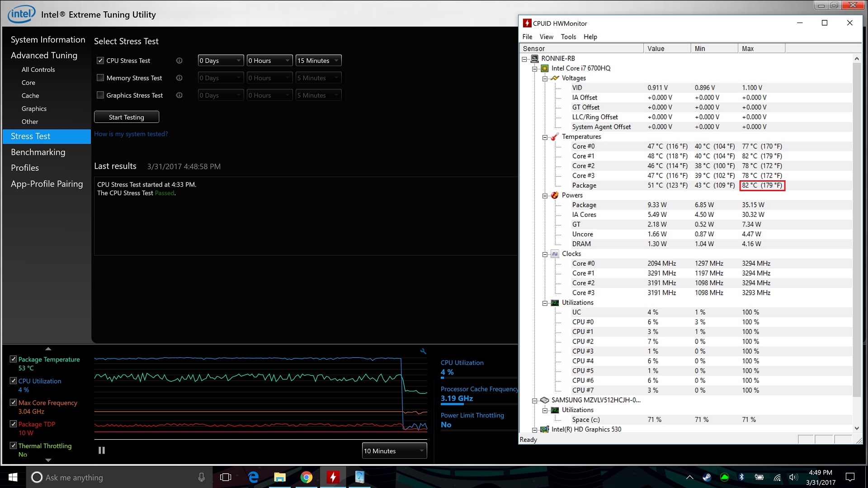
Task: Pause the monitoring graph
Action: (x=102, y=450)
